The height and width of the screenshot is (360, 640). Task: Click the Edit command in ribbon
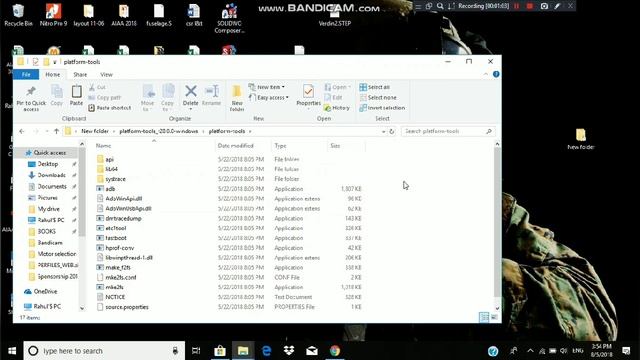pyautogui.click(x=333, y=98)
